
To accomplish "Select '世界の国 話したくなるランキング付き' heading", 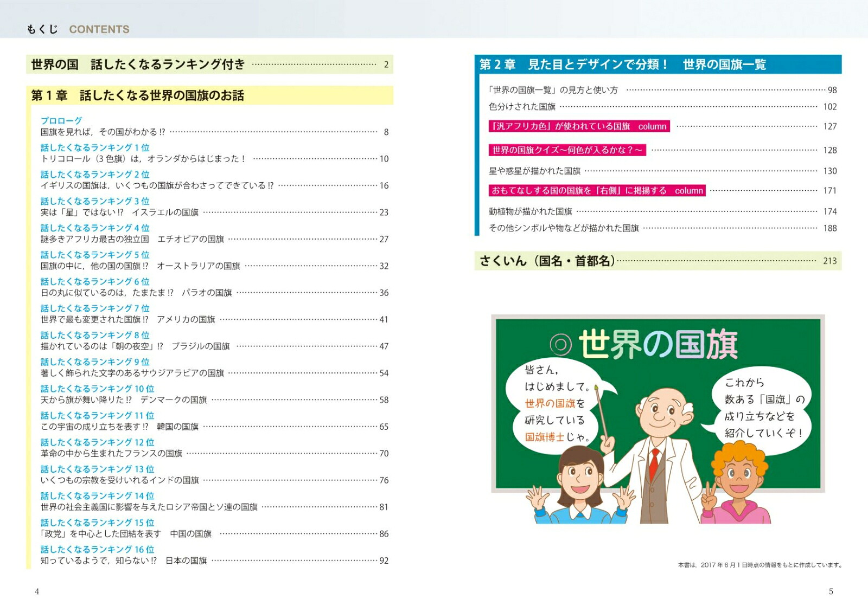I will (x=138, y=65).
